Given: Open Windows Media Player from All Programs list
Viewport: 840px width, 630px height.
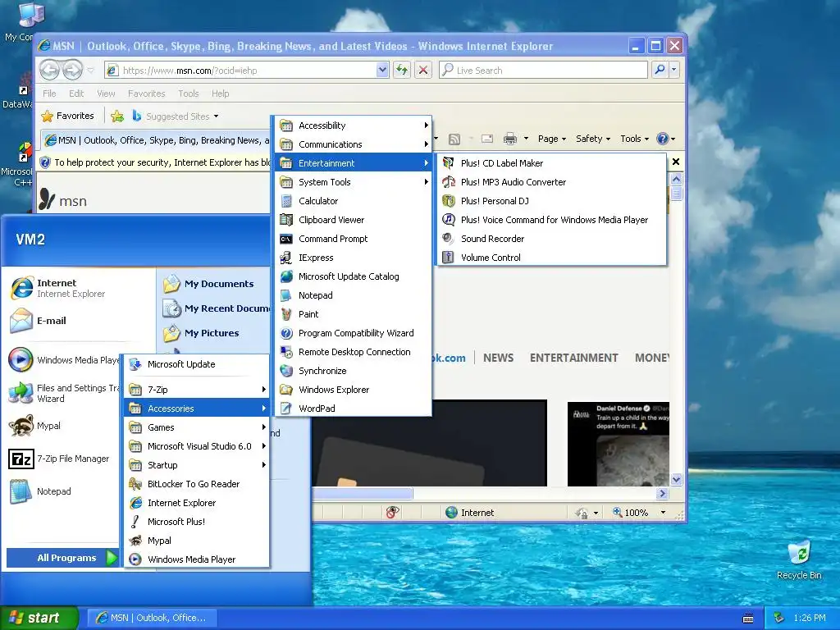Looking at the screenshot, I should (x=197, y=559).
